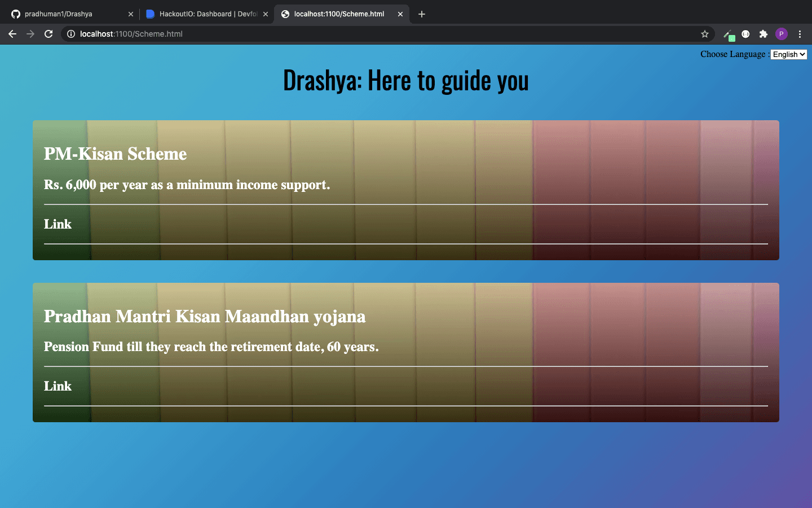Bookmark this page with the star icon
Viewport: 812px width, 508px height.
pos(704,34)
